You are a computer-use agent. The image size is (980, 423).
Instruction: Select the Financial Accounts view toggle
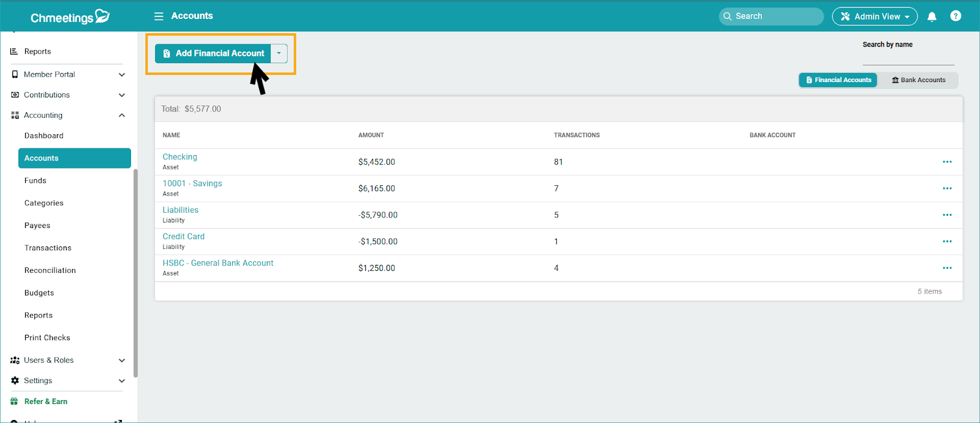pyautogui.click(x=838, y=80)
